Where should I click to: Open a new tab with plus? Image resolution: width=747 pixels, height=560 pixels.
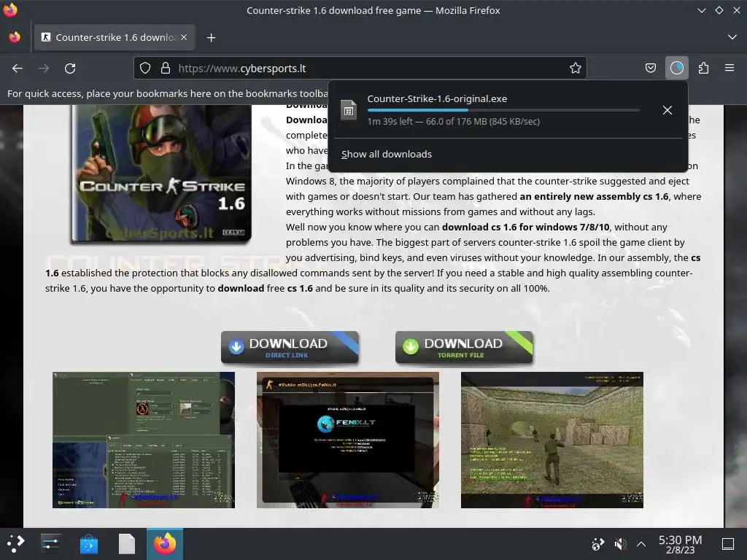click(x=211, y=38)
